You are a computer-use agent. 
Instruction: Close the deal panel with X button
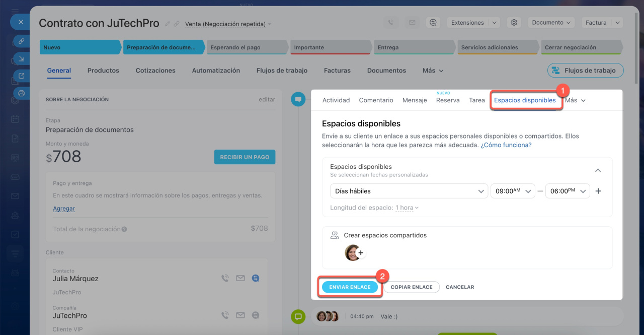[x=21, y=22]
